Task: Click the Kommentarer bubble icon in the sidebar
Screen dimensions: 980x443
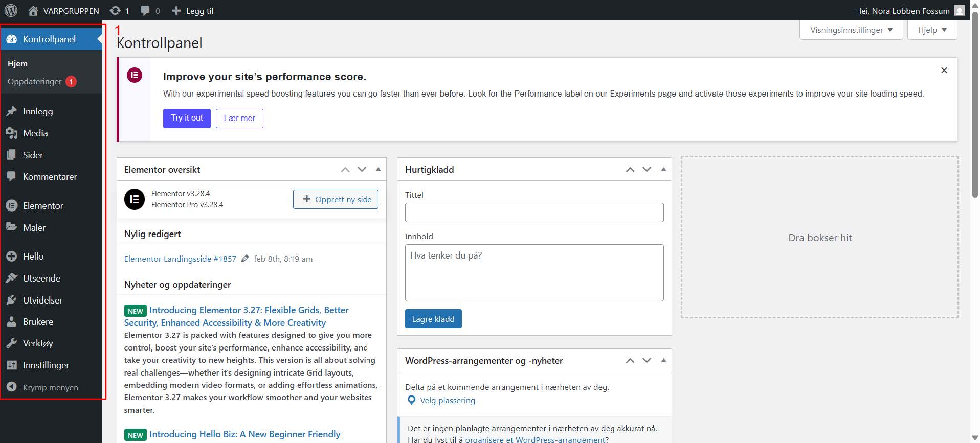Action: (x=11, y=176)
